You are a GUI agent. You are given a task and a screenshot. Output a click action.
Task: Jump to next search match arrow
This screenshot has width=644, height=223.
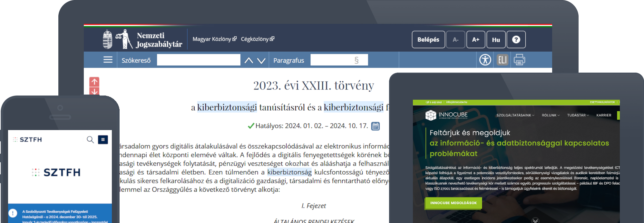point(261,60)
